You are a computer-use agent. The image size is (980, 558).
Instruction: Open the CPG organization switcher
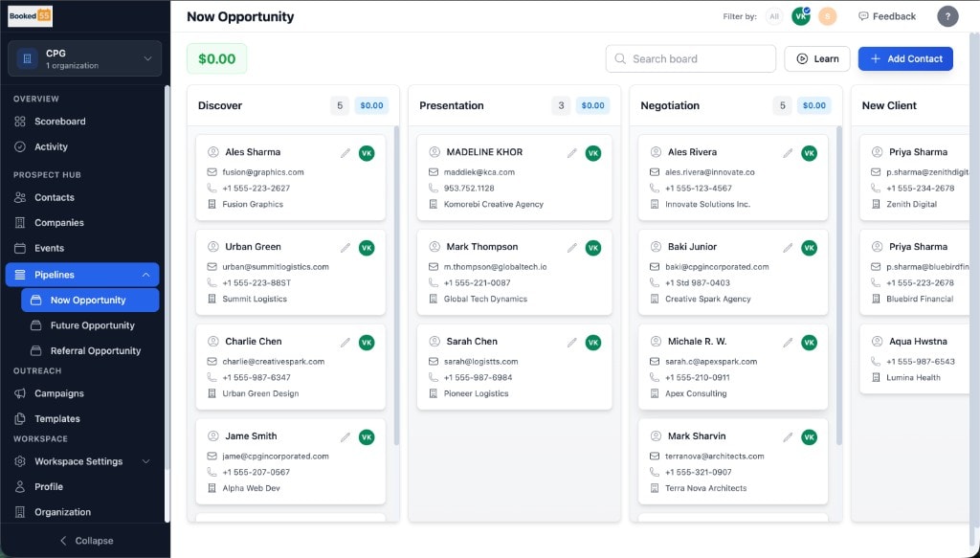(84, 58)
